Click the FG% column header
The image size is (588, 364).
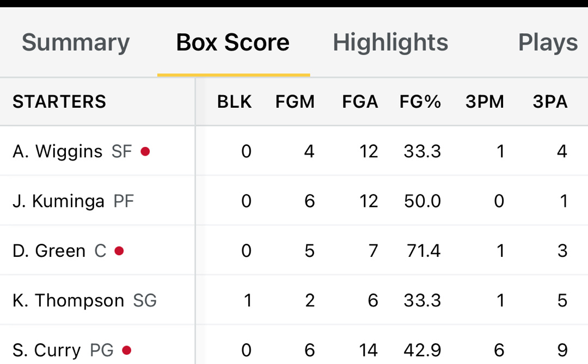click(420, 102)
